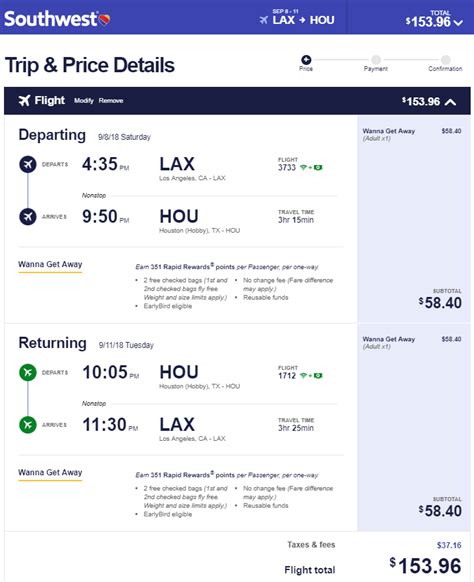Collapse the Flight section chevron
474x582 pixels.
click(x=450, y=102)
